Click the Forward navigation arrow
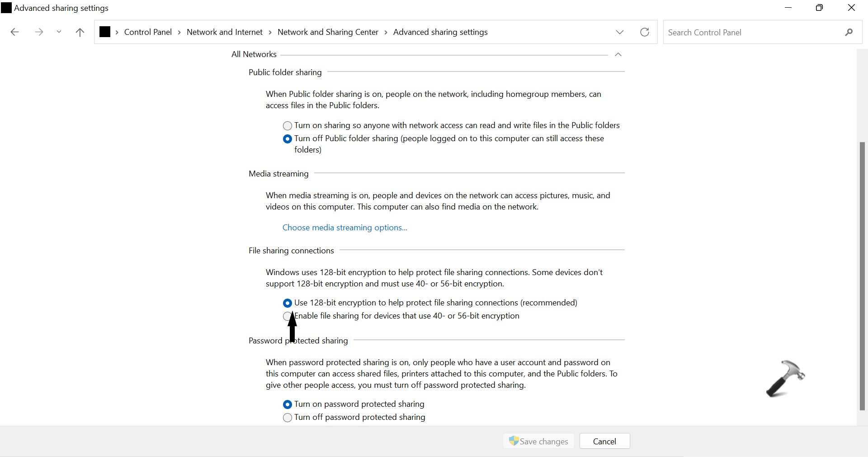This screenshot has width=868, height=457. coord(39,32)
